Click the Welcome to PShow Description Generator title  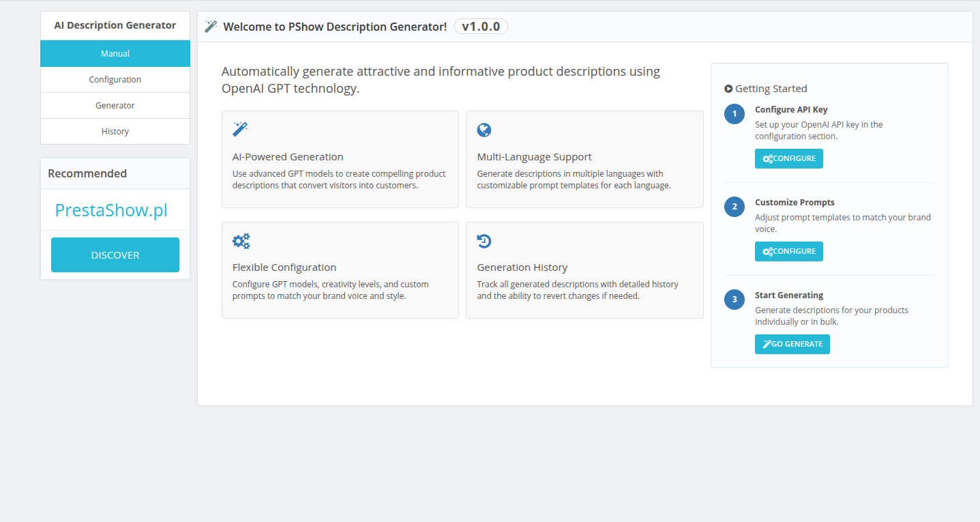[335, 27]
